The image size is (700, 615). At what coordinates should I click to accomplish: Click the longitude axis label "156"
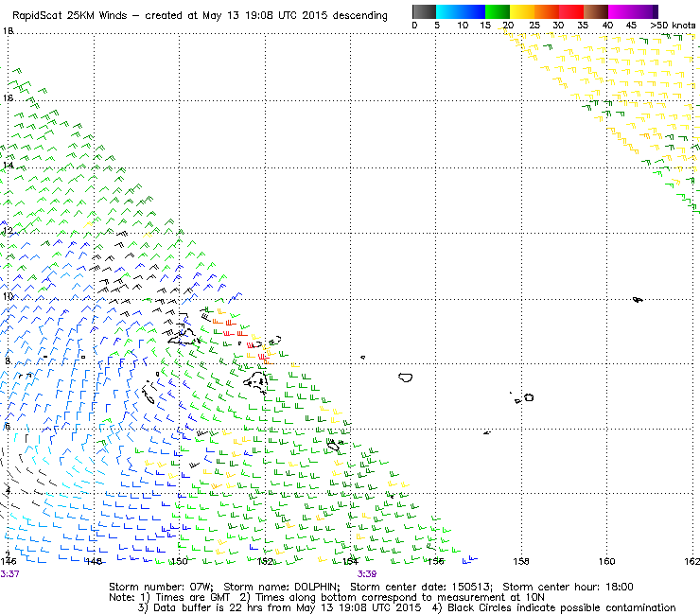(x=436, y=561)
